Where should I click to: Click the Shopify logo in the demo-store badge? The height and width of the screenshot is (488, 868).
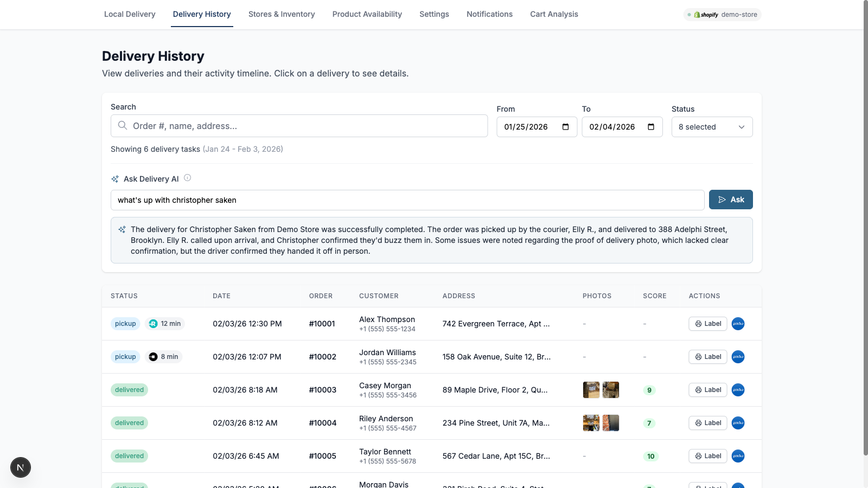coord(697,15)
